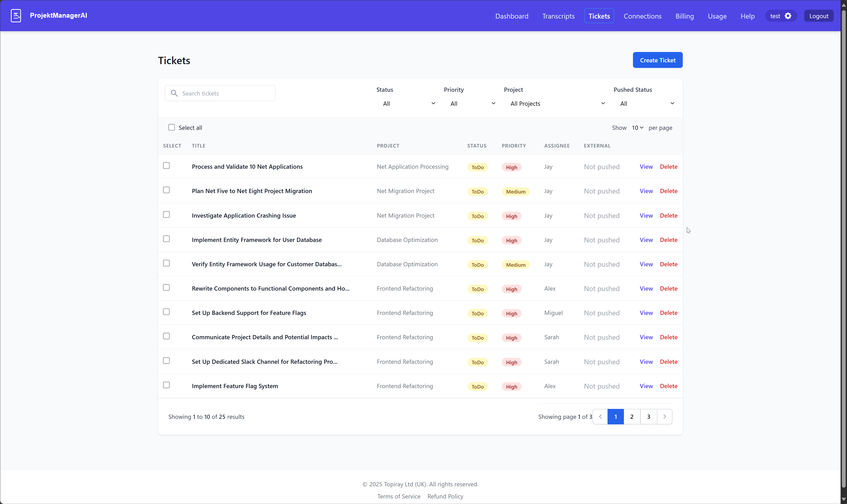Screen dimensions: 847x504
Task: Tick the checkbox for Set Up Backend Support
Action: pos(166,312)
